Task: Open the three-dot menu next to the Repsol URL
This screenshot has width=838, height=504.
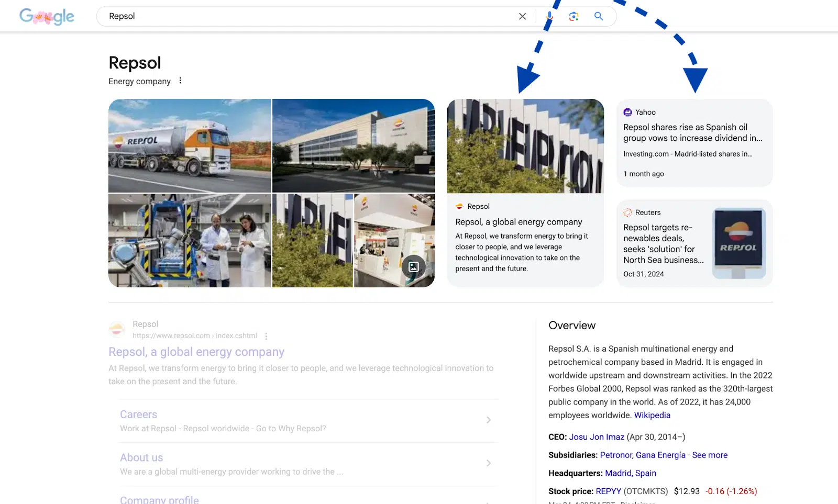Action: [267, 335]
